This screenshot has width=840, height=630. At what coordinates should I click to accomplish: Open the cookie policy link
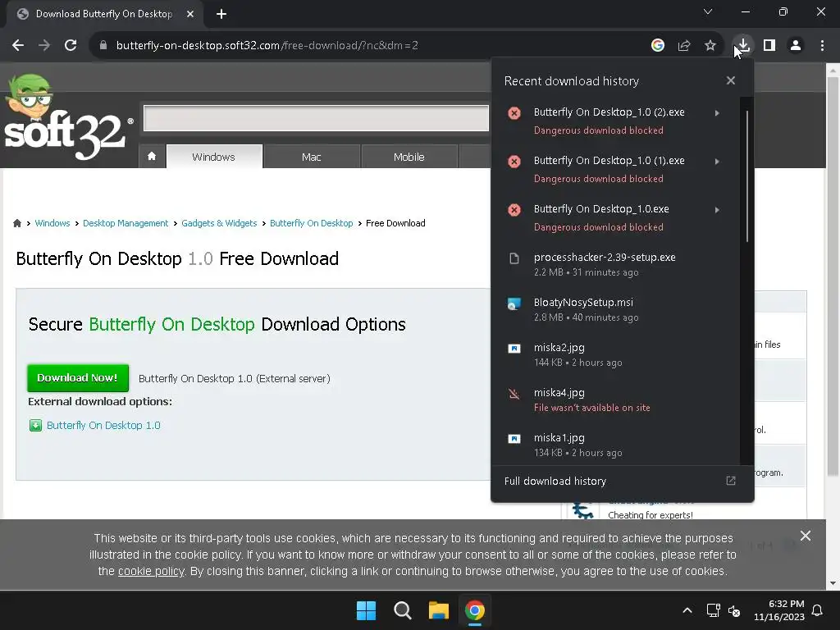pyautogui.click(x=151, y=571)
